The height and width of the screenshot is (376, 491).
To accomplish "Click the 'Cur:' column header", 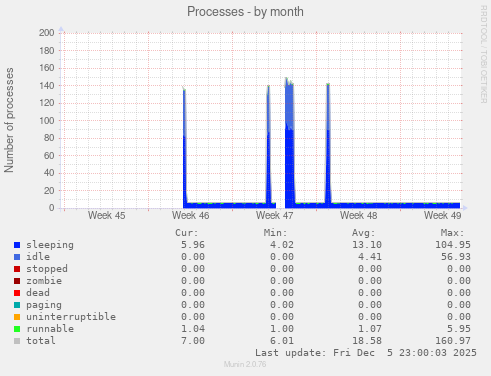I will [x=187, y=233].
